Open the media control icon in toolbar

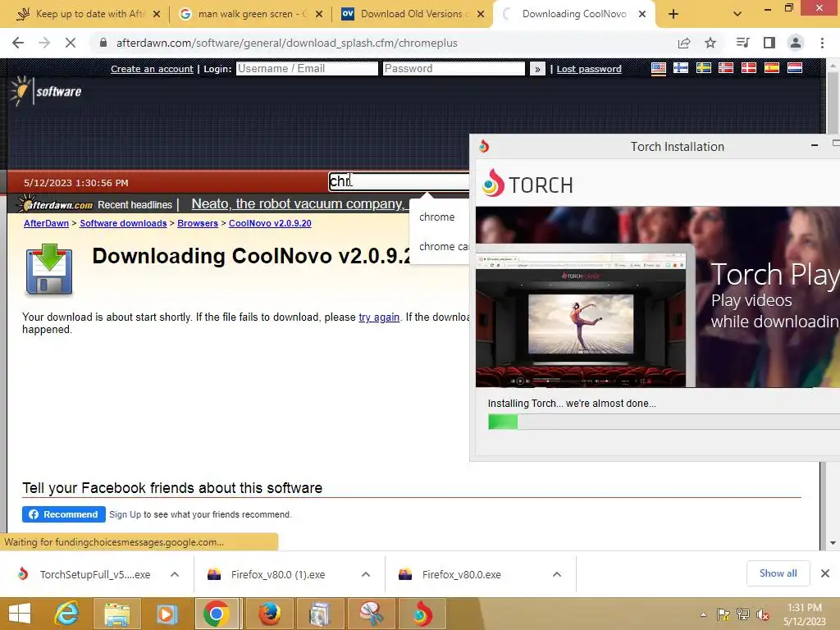742,43
